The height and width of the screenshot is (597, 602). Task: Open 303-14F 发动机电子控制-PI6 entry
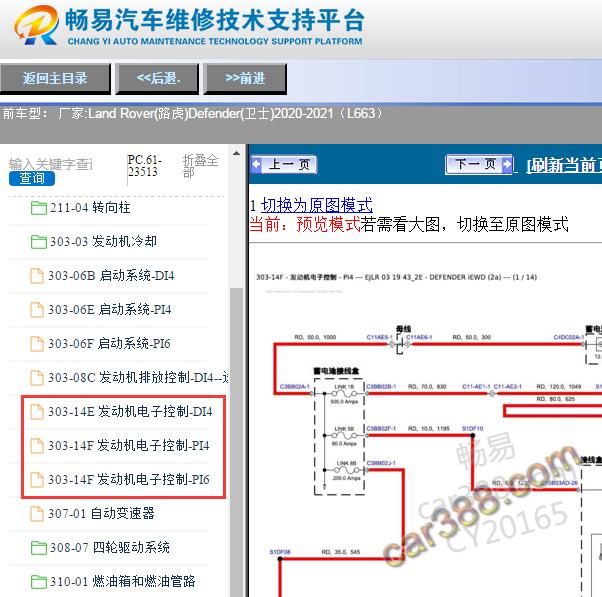tap(129, 480)
